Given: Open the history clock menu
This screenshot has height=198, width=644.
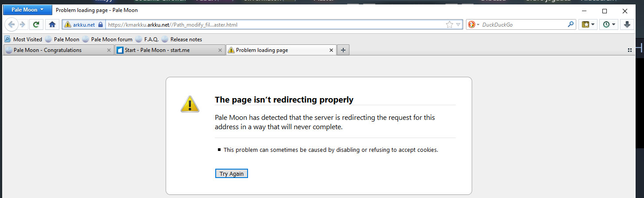Looking at the screenshot, I should point(609,24).
